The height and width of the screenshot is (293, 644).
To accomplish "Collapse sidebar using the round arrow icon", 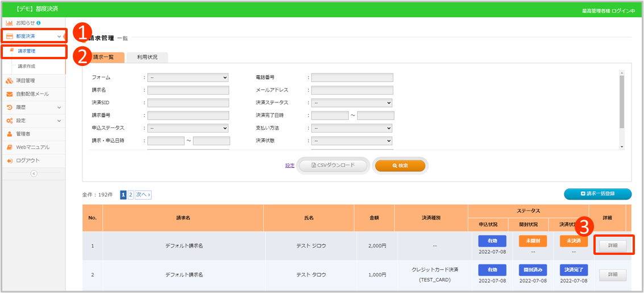I will coord(33,174).
